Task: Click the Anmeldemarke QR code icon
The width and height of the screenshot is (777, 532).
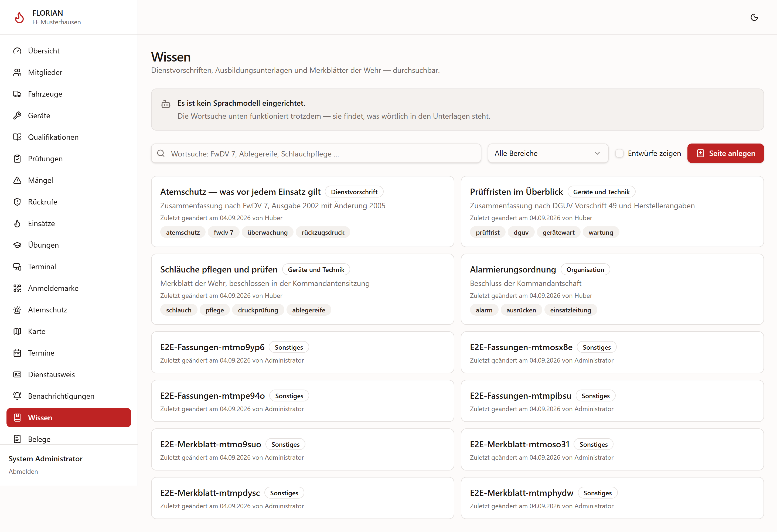Action: coord(17,288)
